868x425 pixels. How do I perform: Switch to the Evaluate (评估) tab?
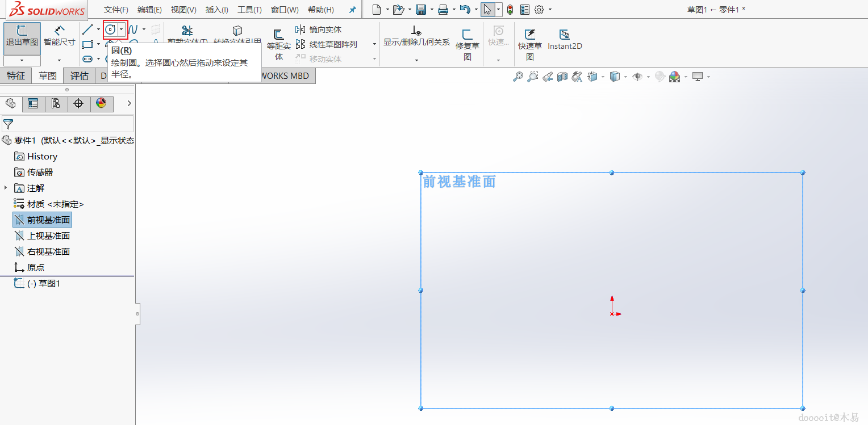[x=80, y=76]
